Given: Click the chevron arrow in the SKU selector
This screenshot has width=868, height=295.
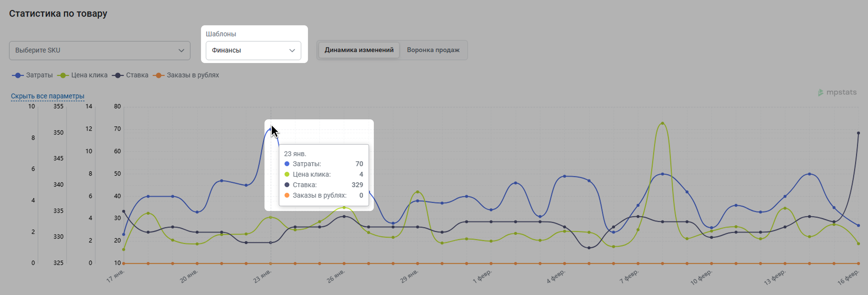Looking at the screenshot, I should [x=181, y=51].
